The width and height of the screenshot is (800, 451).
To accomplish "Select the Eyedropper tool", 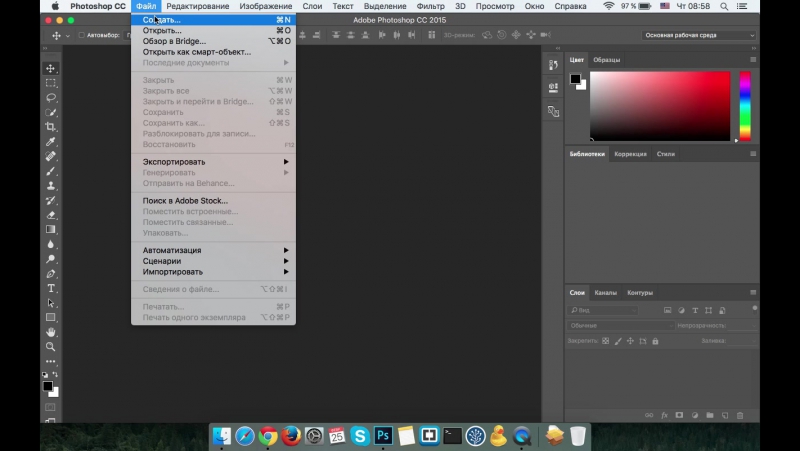I will (51, 141).
